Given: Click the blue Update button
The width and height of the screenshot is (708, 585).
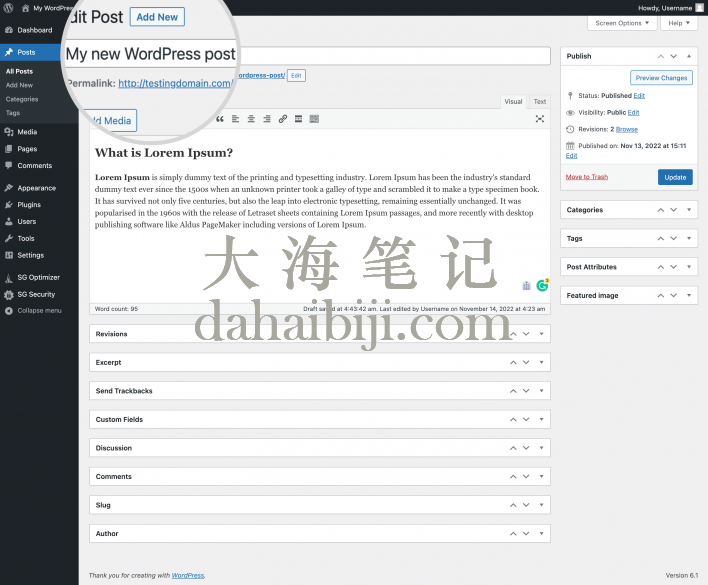Looking at the screenshot, I should pos(675,177).
